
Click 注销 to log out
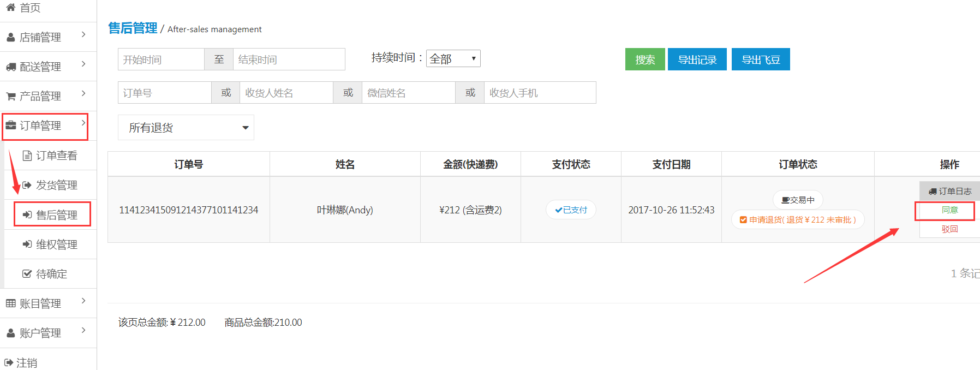point(27,363)
